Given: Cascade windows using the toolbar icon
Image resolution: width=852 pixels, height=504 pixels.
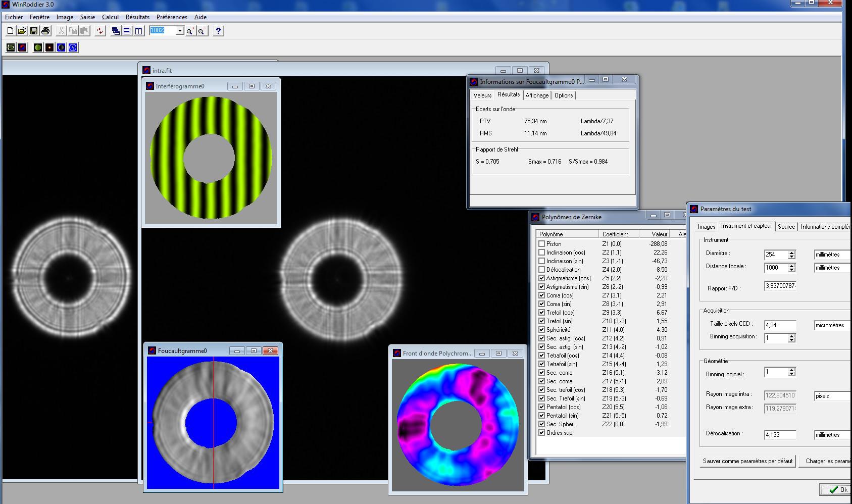Looking at the screenshot, I should point(116,31).
